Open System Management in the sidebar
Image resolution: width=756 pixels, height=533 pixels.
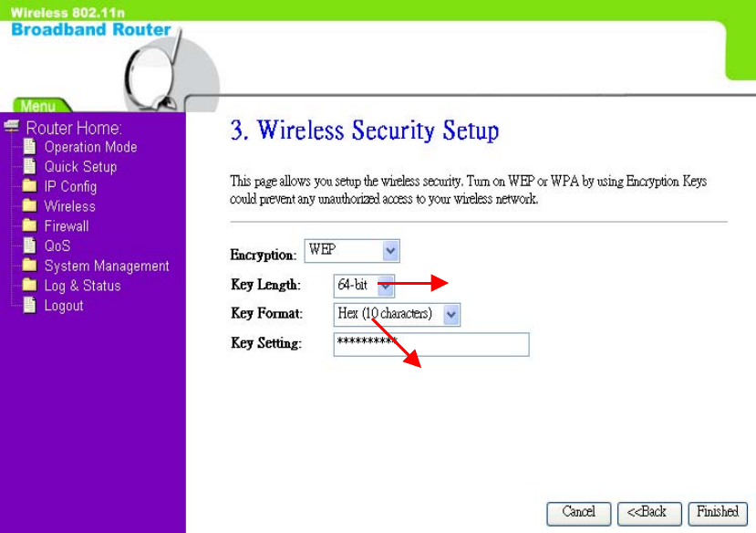click(107, 266)
